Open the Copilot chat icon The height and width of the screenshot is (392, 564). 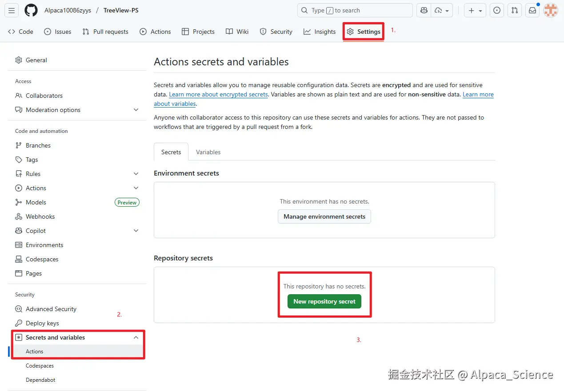(424, 10)
